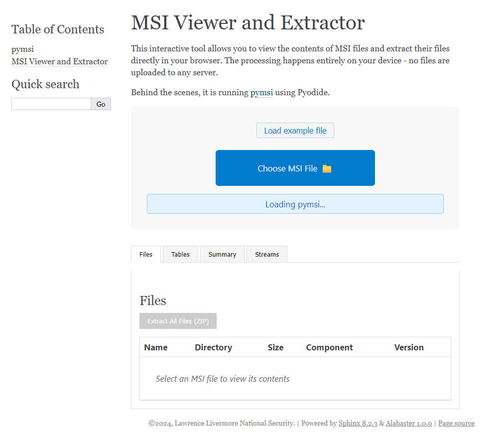
Task: Switch to the Files tab
Action: [145, 254]
